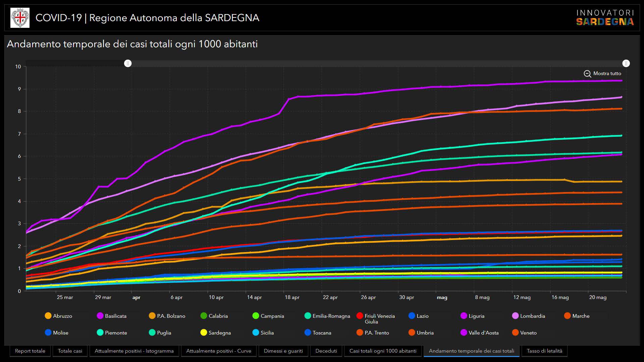Toggle the Sardegna yellow legend marker
Viewport: 644px width, 362px height.
[204, 333]
